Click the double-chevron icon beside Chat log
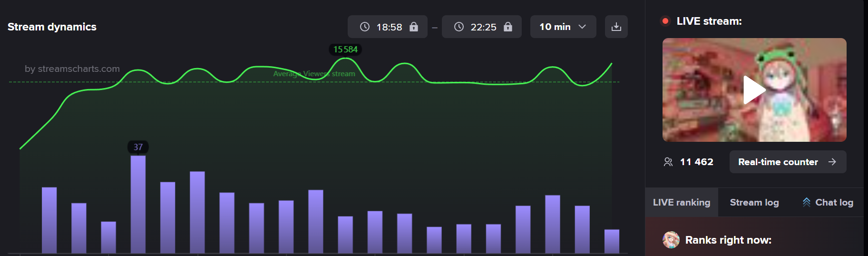 [x=807, y=202]
